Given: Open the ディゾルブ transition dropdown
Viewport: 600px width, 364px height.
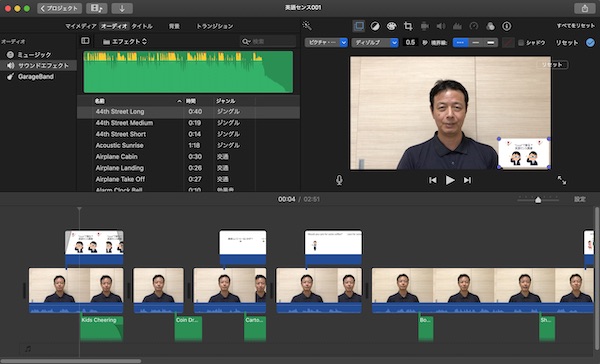Looking at the screenshot, I should [x=375, y=42].
